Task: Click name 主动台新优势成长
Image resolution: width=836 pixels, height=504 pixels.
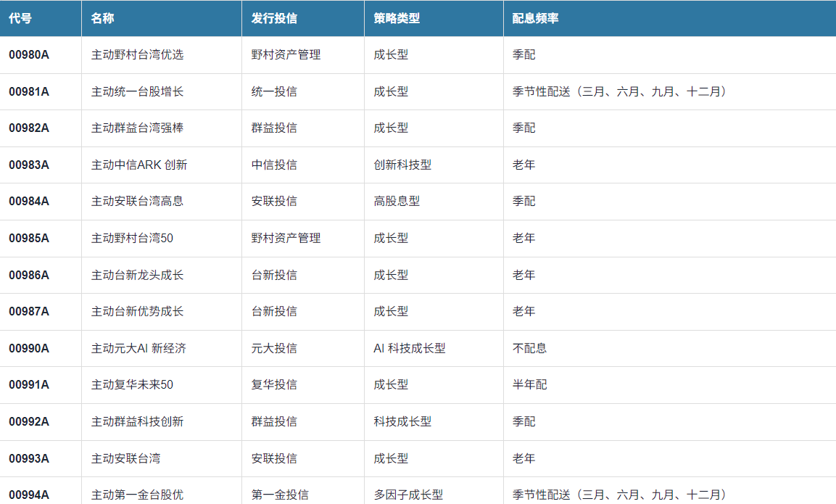Action: (x=137, y=312)
